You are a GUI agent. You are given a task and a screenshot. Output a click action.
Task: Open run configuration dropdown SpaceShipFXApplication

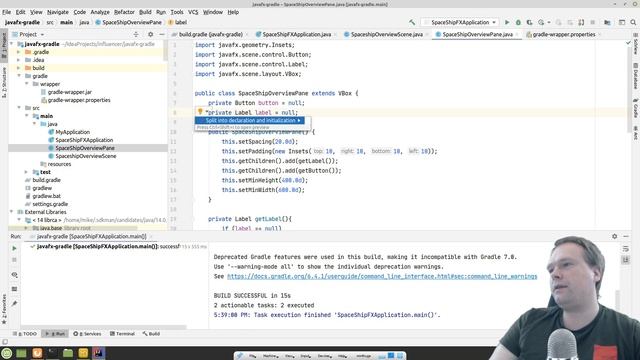point(460,22)
